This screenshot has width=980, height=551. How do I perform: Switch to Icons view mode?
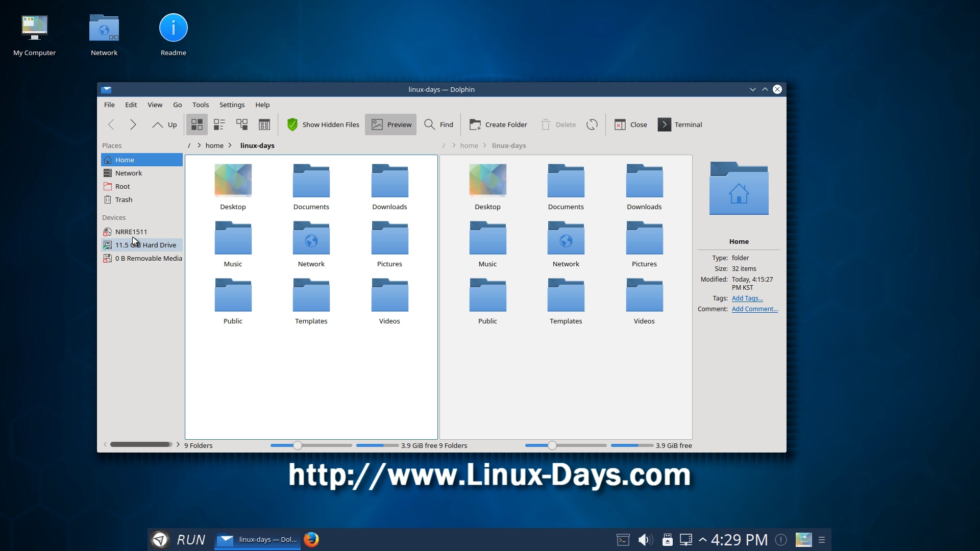click(197, 124)
